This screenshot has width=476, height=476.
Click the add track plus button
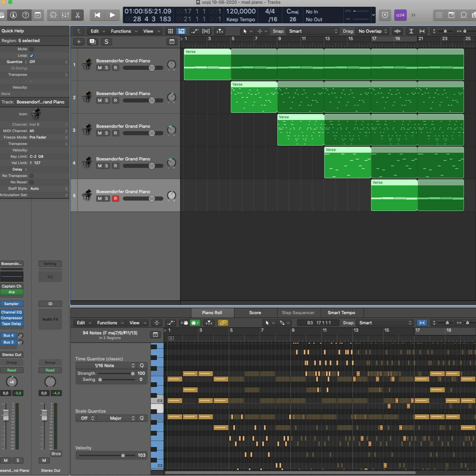coord(79,42)
